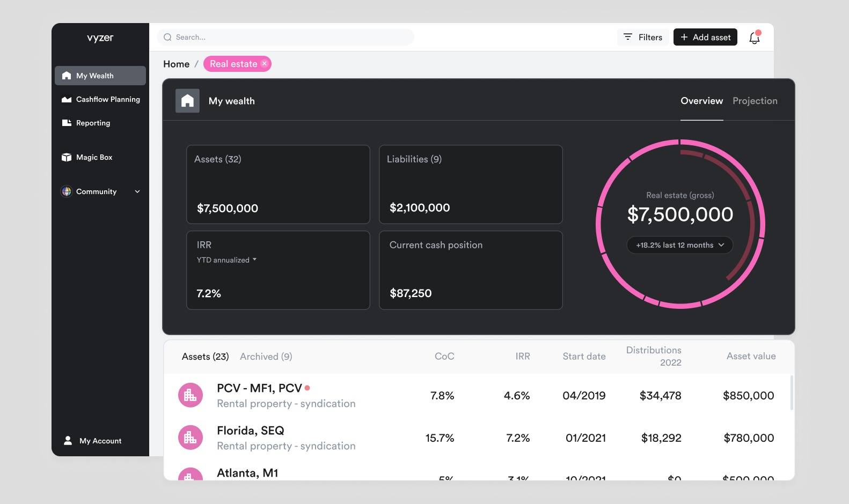Click the $18,292 distributions value
Screen dimensions: 849x504
(661, 438)
